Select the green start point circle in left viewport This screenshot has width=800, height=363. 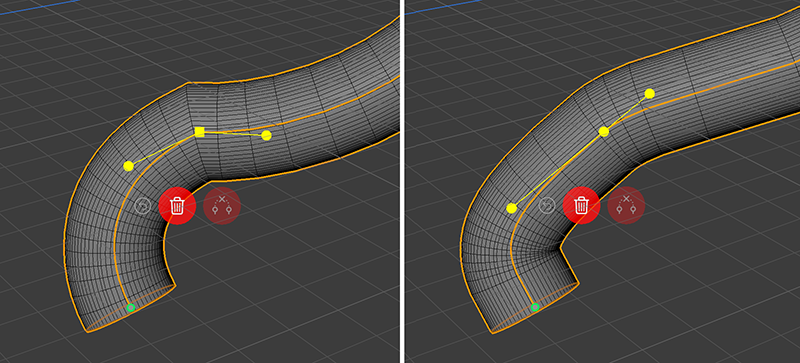pyautogui.click(x=131, y=307)
